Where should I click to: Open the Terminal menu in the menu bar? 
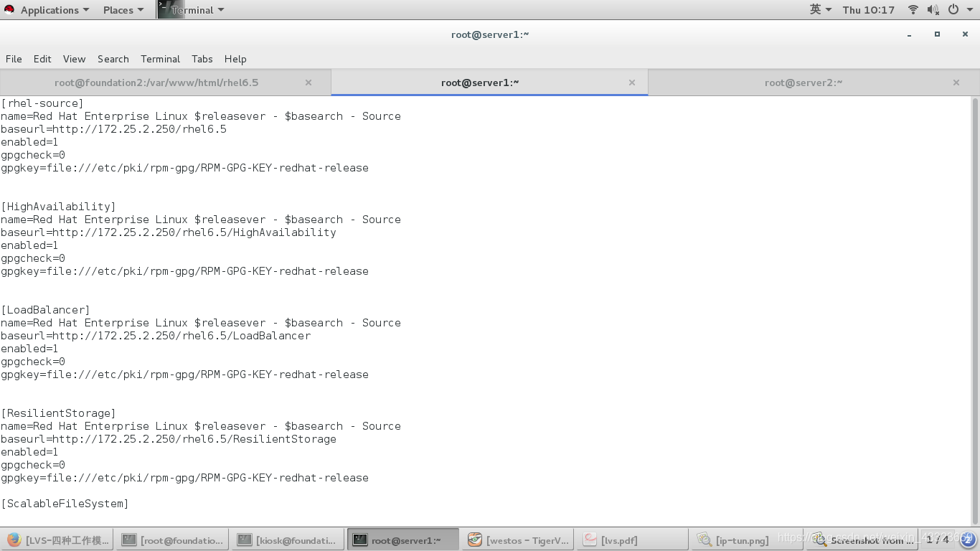point(160,59)
